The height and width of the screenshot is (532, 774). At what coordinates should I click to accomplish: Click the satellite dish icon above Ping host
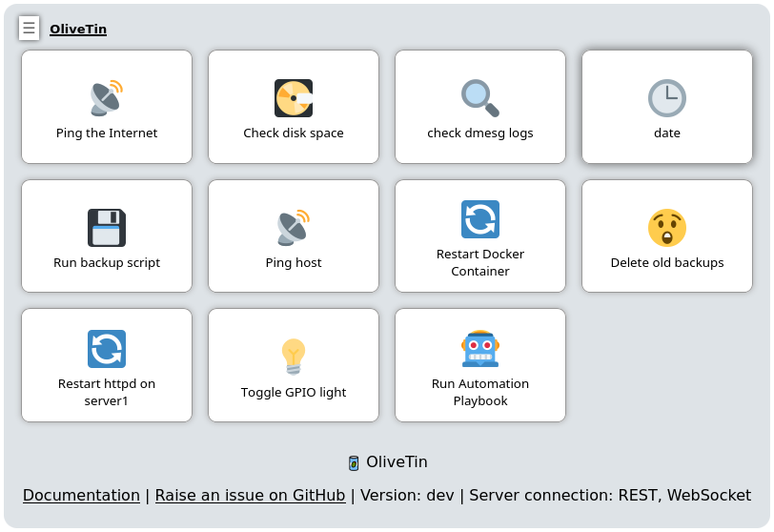click(x=294, y=228)
